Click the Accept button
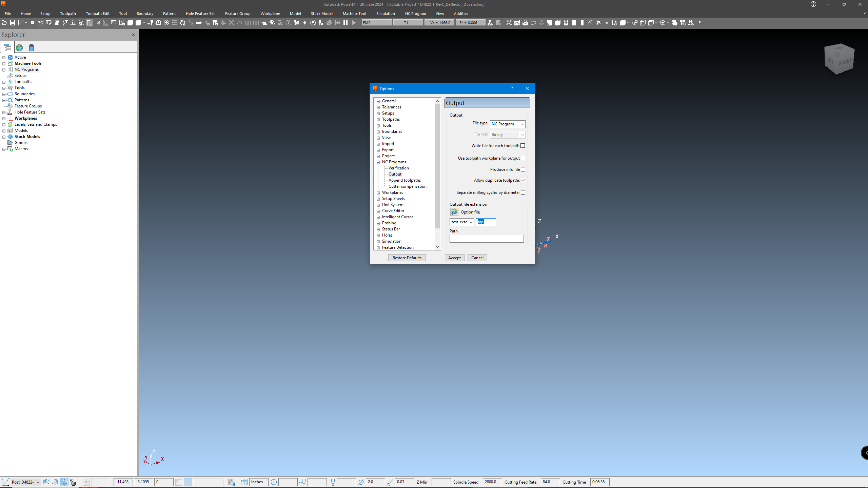The width and height of the screenshot is (868, 488). (x=454, y=258)
